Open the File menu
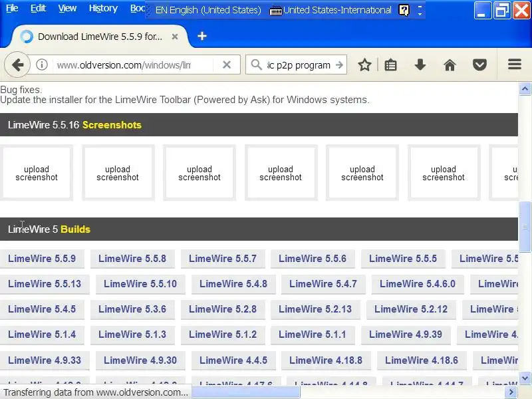The height and width of the screenshot is (399, 532). [12, 8]
